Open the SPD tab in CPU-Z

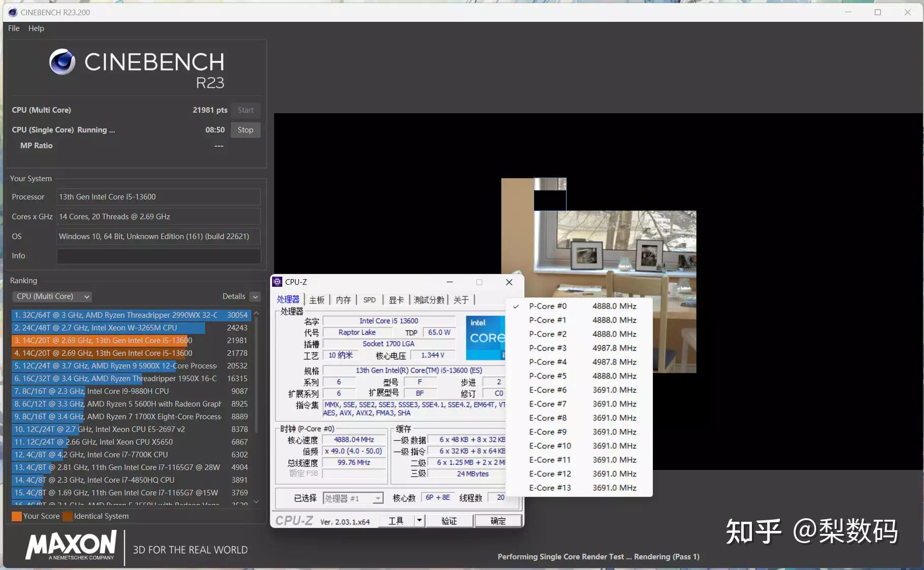click(x=369, y=299)
